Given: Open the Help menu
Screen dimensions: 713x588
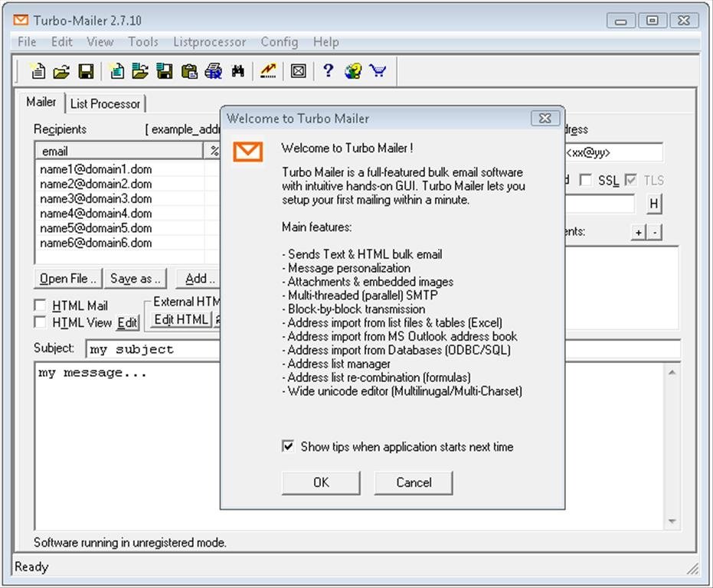Looking at the screenshot, I should (326, 42).
